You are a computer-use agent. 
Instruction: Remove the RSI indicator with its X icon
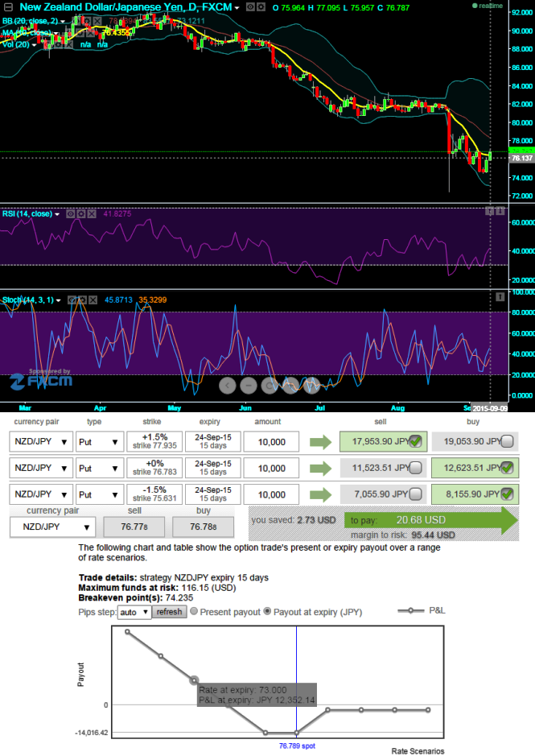click(x=91, y=214)
